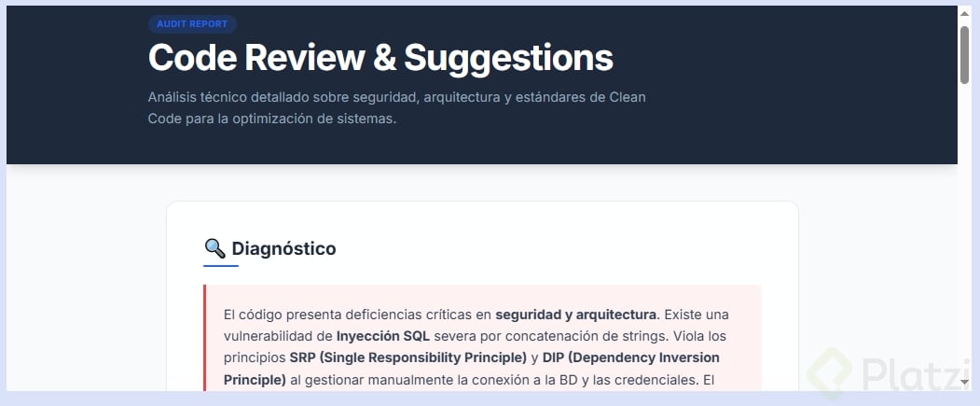980x406 pixels.
Task: Select the Diagnóstico section heading
Action: click(x=283, y=248)
